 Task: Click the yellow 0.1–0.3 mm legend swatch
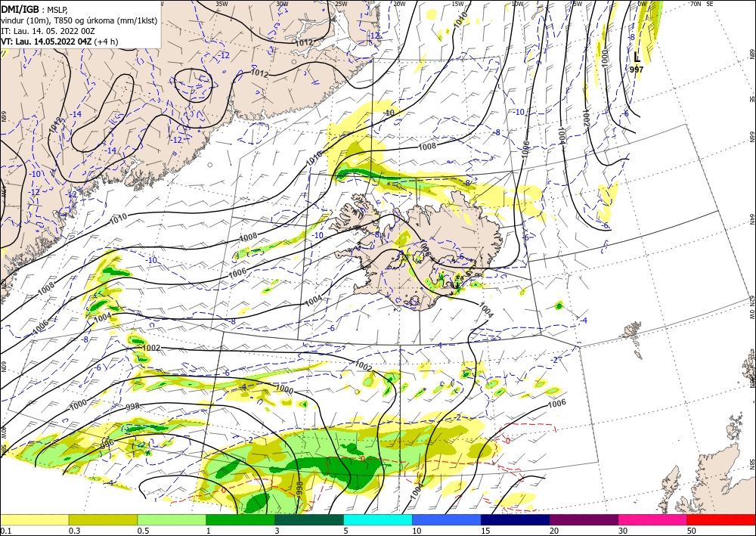[x=34, y=519]
